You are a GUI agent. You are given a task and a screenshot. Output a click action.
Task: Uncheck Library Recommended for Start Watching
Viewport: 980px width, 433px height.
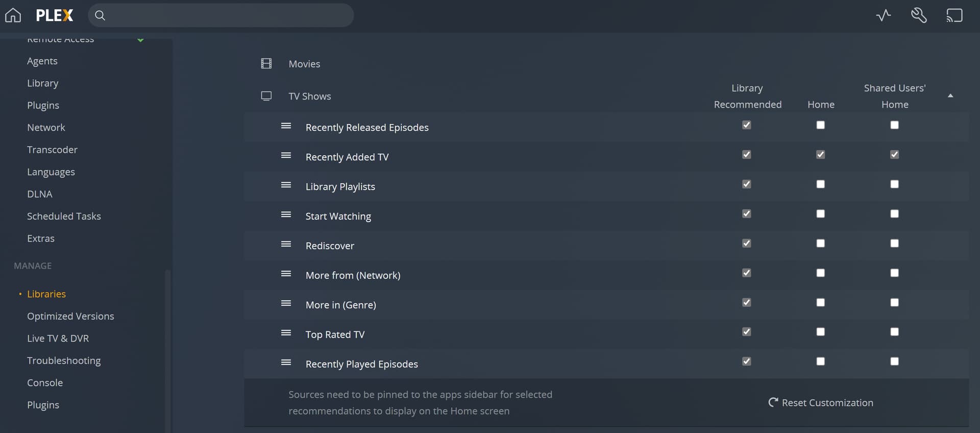[746, 214]
